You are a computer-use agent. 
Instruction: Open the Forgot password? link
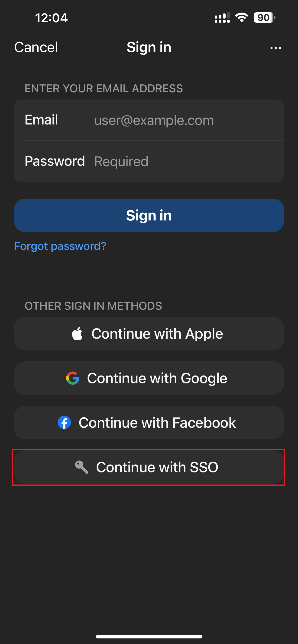click(x=60, y=246)
